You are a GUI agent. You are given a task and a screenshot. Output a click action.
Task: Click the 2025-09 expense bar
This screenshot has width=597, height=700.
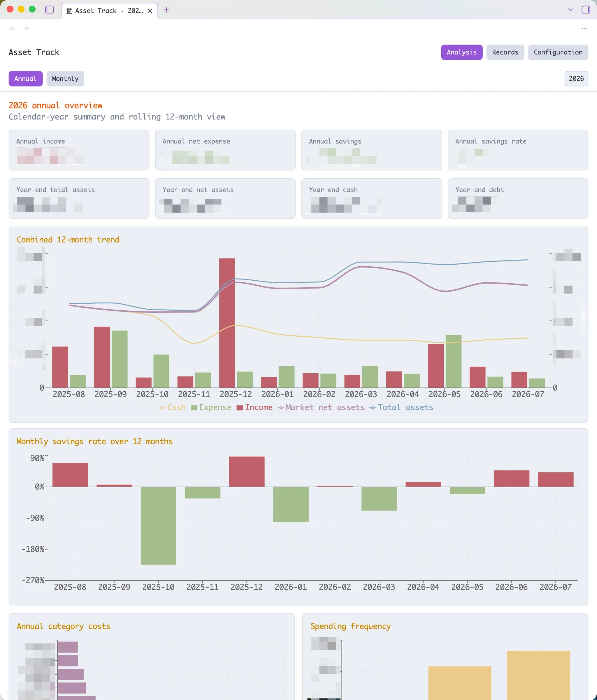pos(120,359)
